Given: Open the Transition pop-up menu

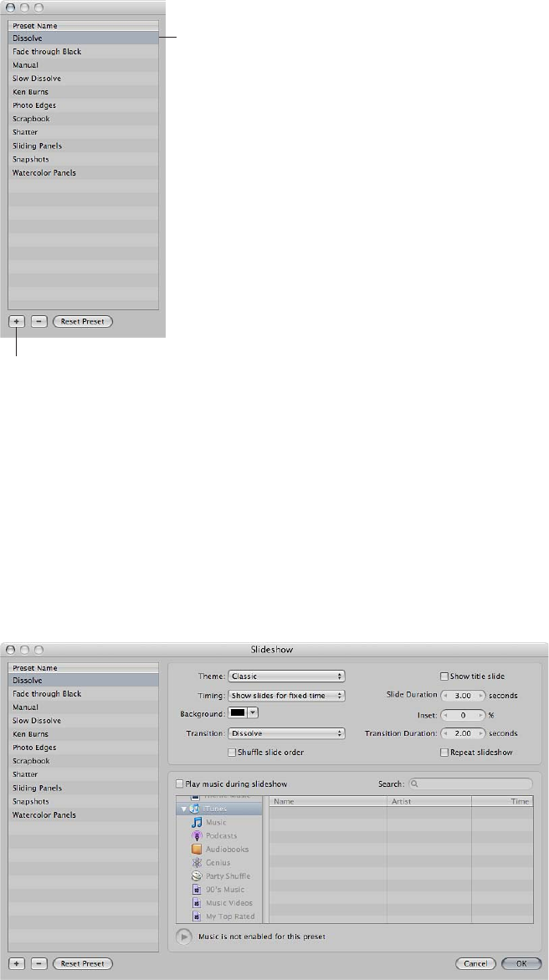Looking at the screenshot, I should pos(286,733).
